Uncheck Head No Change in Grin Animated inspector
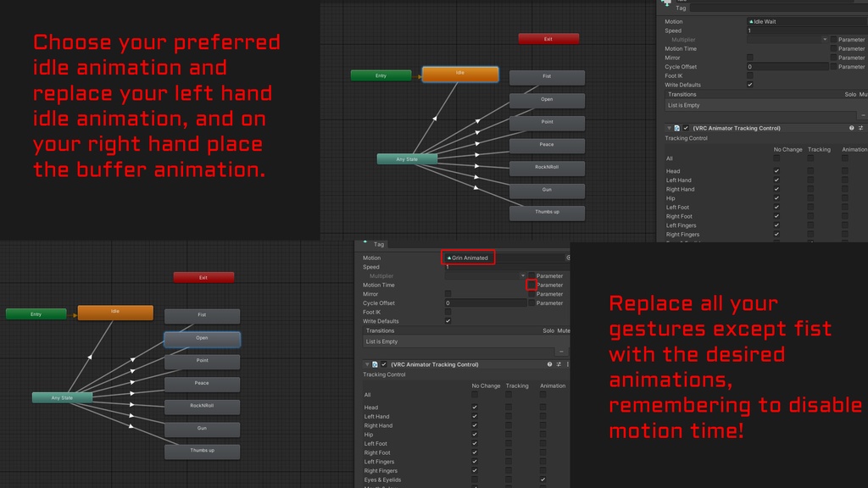 click(x=475, y=408)
